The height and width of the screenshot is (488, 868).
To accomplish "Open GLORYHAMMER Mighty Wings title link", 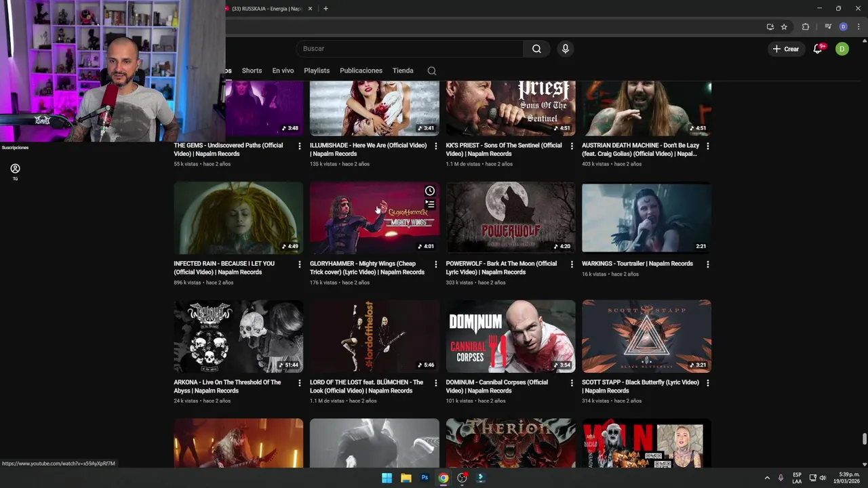I will coord(367,268).
